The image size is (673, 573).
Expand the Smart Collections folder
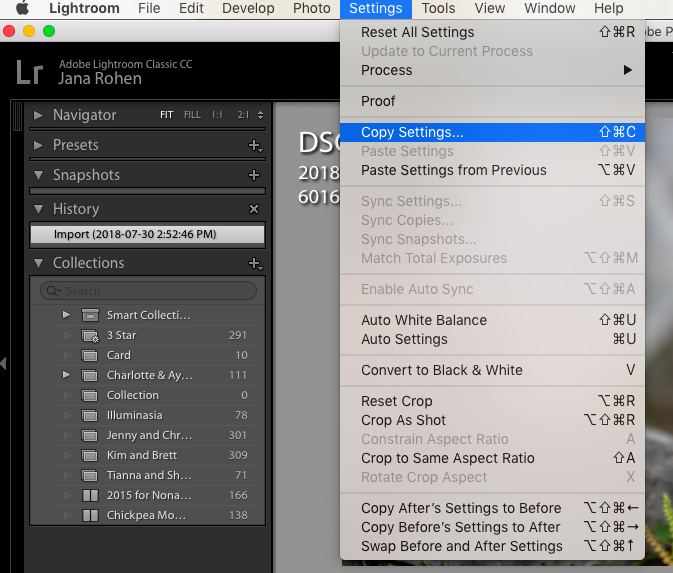66,315
